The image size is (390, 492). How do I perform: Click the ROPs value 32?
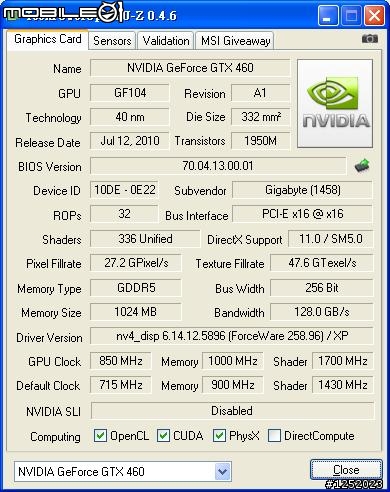pos(124,214)
